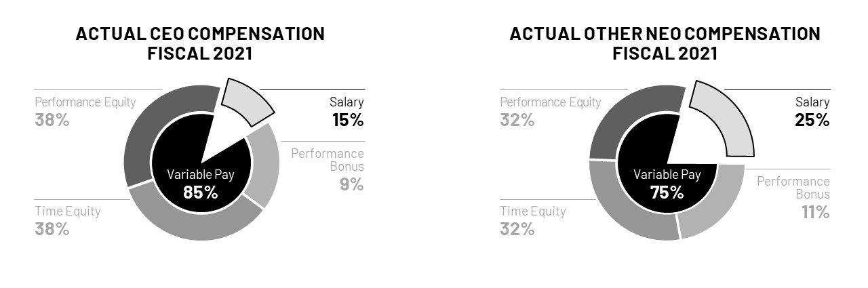Click the Other NEO Time Equity 32% label
The height and width of the screenshot is (288, 868).
coord(532,220)
